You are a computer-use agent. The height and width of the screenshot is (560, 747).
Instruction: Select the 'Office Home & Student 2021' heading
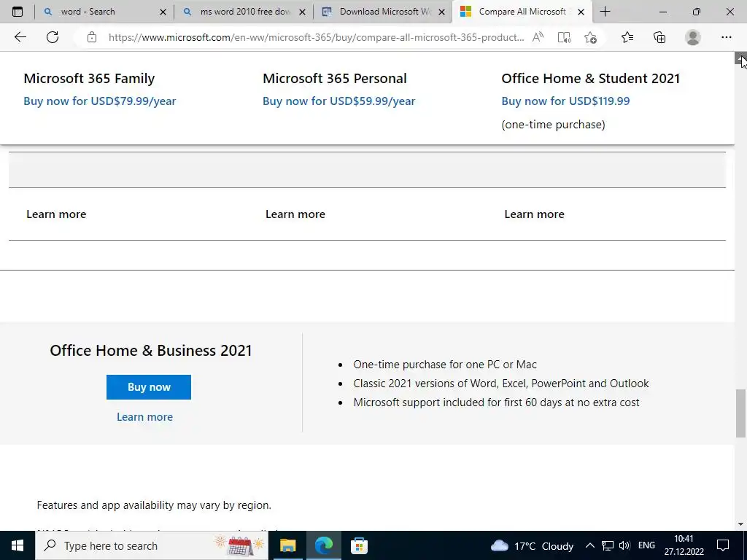pos(590,78)
